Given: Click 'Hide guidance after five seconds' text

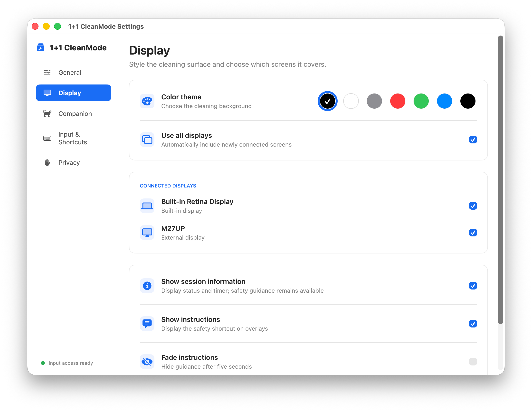Looking at the screenshot, I should [x=207, y=367].
